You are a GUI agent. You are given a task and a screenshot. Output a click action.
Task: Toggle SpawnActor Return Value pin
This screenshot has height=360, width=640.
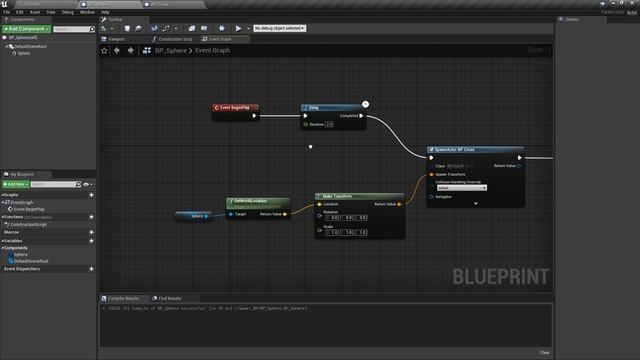point(519,166)
